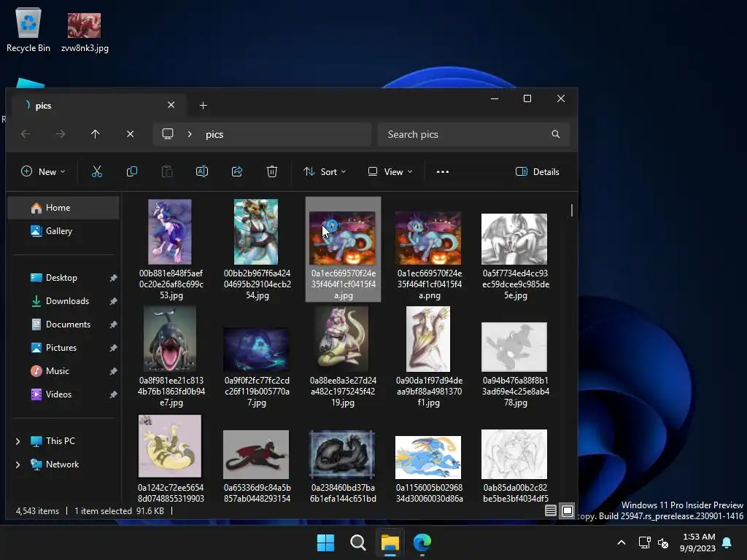747x560 pixels.
Task: Click the Copy icon in toolbar
Action: click(132, 171)
